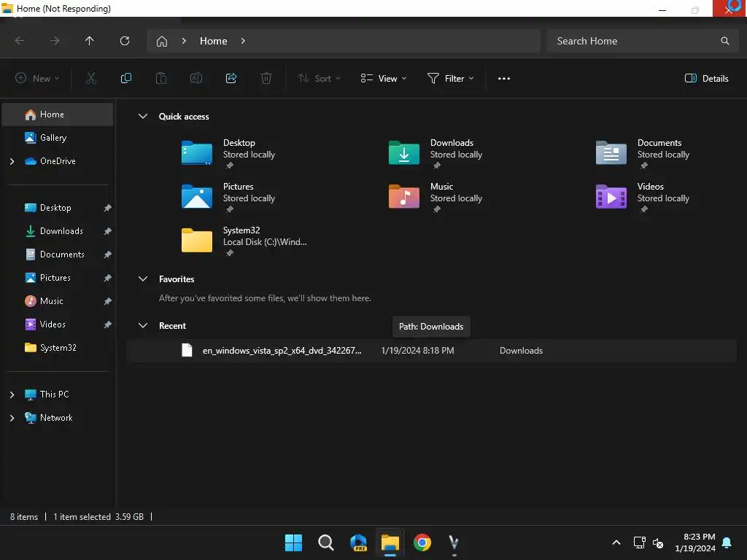Click the Paste clipboard icon
Viewport: 747px width, 560px height.
coord(161,79)
